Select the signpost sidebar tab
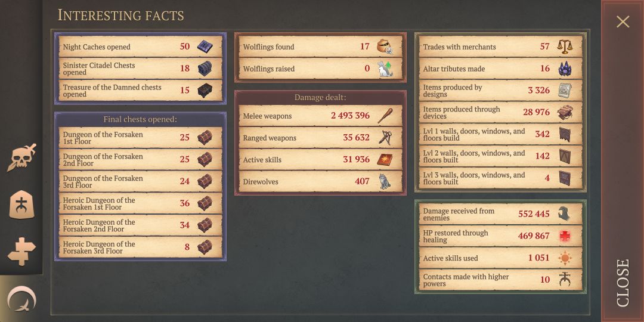 click(21, 251)
